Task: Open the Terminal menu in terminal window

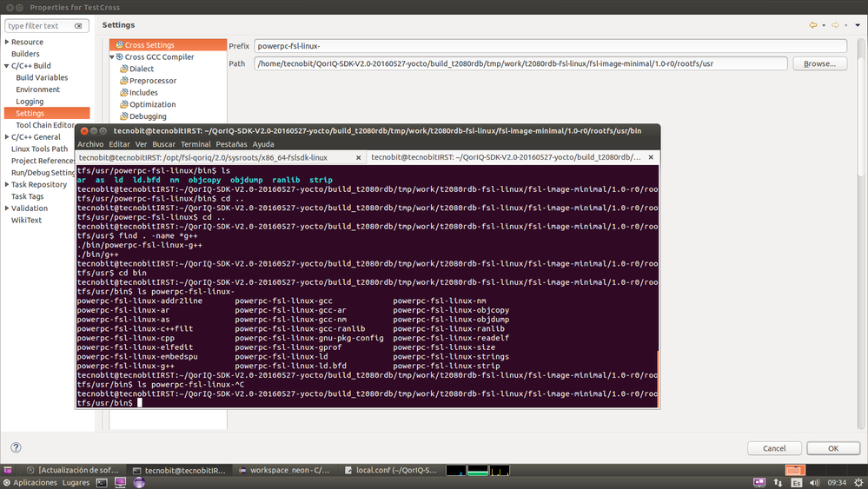Action: click(x=195, y=144)
